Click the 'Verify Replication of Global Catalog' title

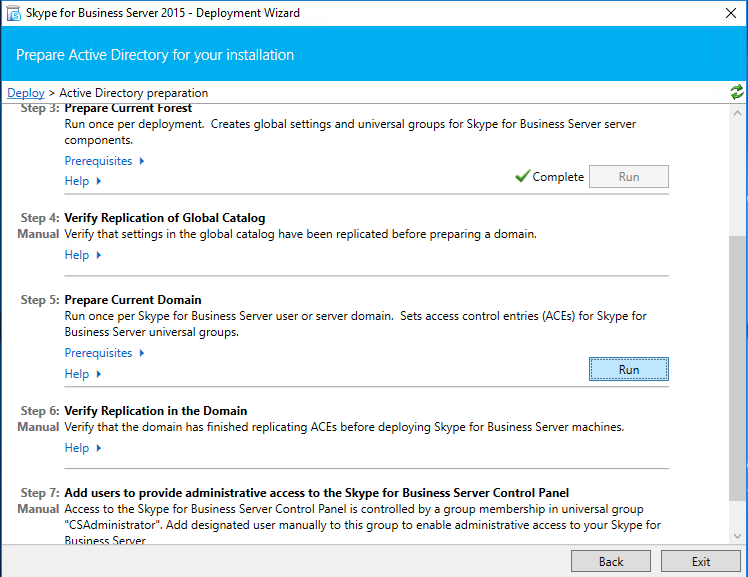(165, 218)
